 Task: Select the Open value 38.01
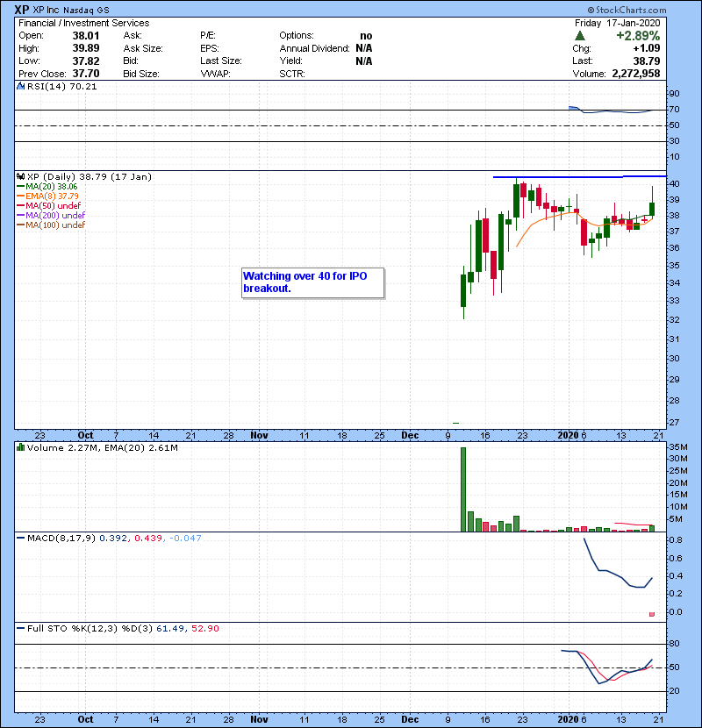pos(86,36)
